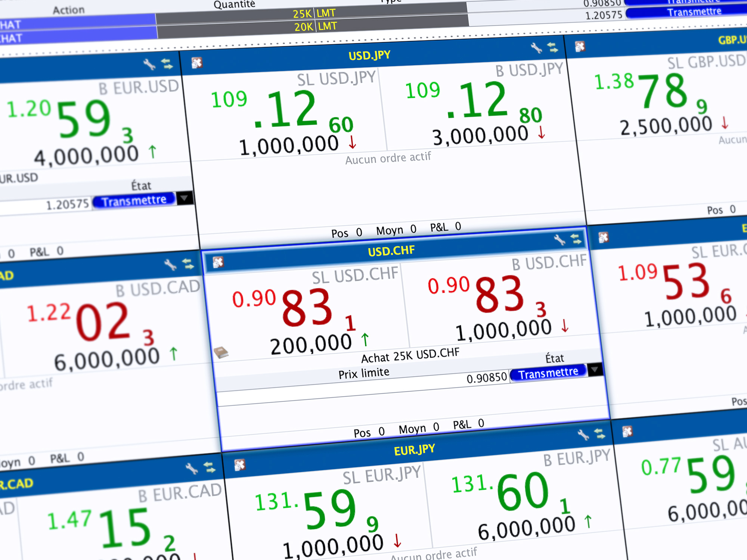Expand the dropdown beside Transmettre in USD.CHF panel
This screenshot has width=747, height=560.
tap(595, 370)
